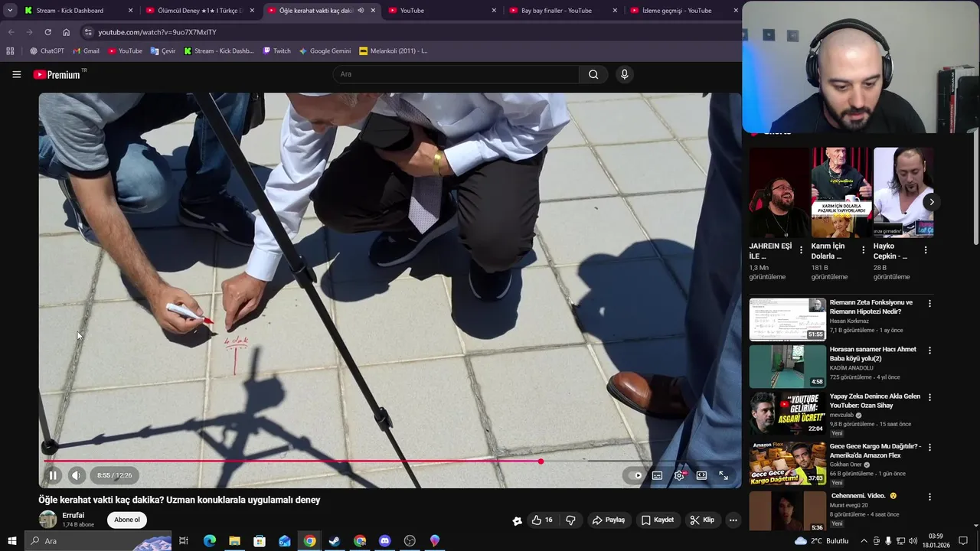
Task: Launch Steam from the taskbar
Action: [335, 541]
